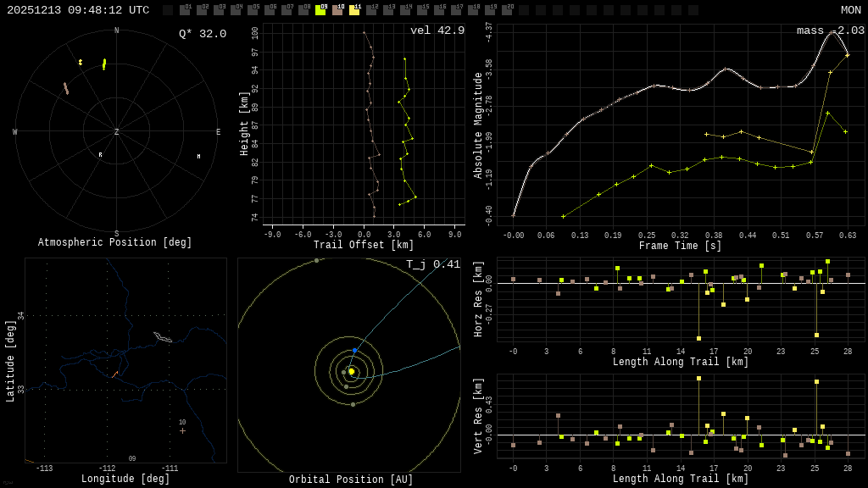This screenshot has width=868, height=488.
Task: Click the brown station 10 indicator square
Action: click(x=337, y=10)
